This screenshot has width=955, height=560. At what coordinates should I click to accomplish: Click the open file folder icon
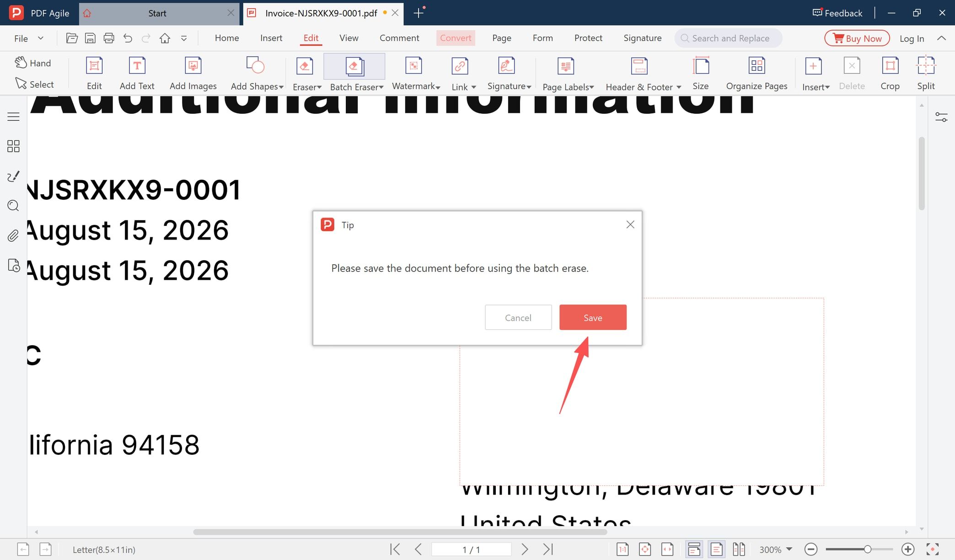pyautogui.click(x=72, y=38)
